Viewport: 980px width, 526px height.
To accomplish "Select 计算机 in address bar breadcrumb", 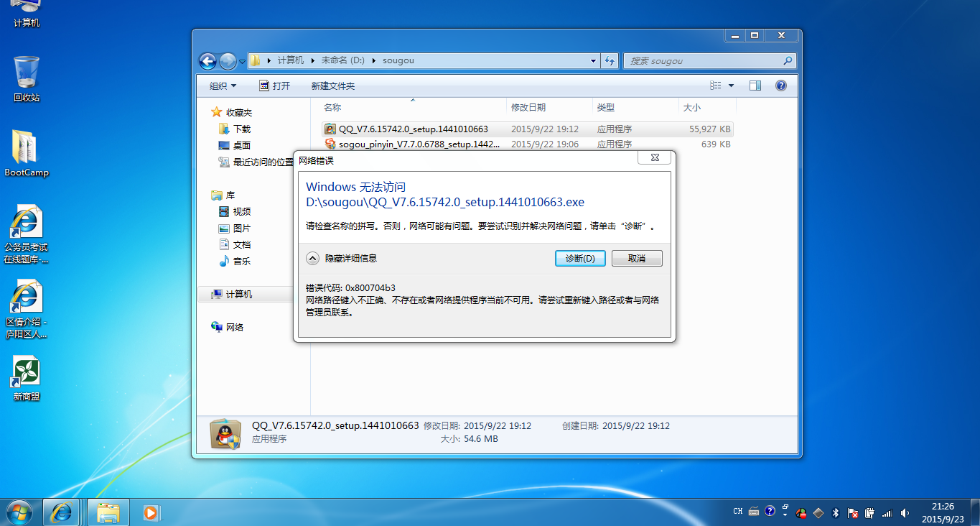I will 290,61.
